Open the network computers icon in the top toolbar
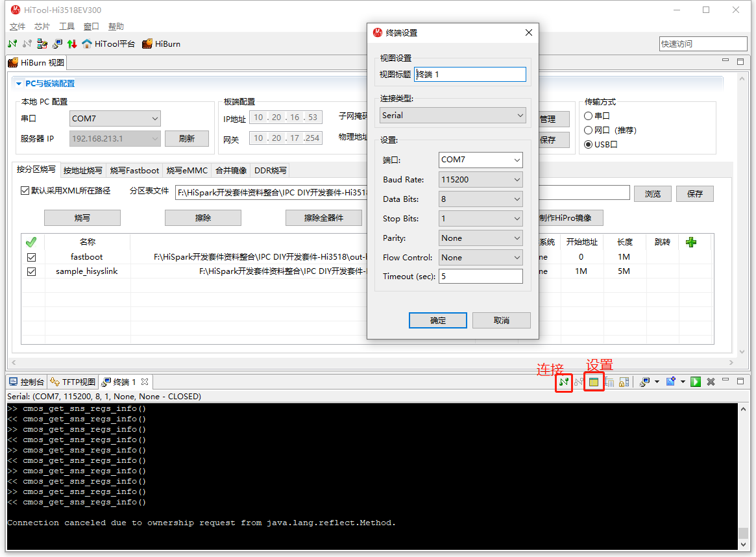Viewport: 756px width, 557px height. coord(42,44)
